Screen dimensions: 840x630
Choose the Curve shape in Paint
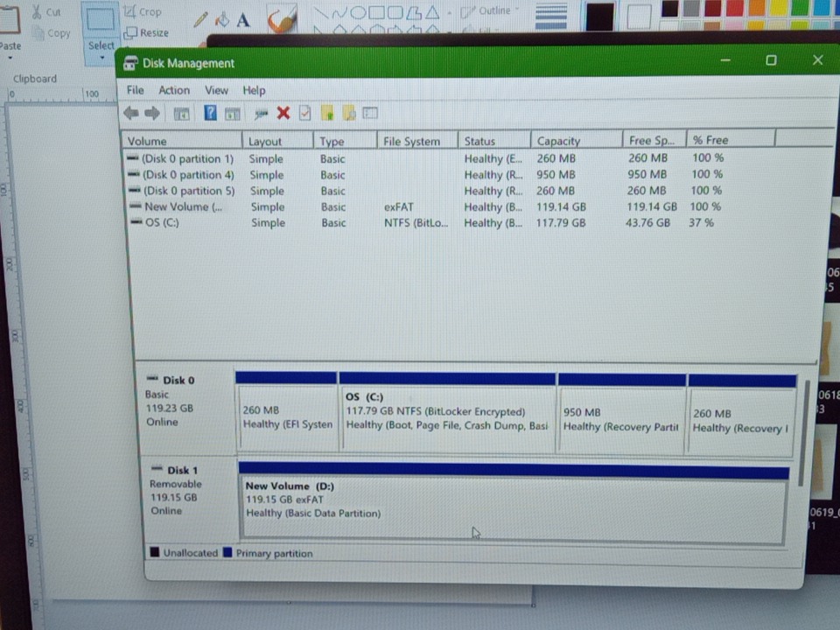[x=339, y=11]
